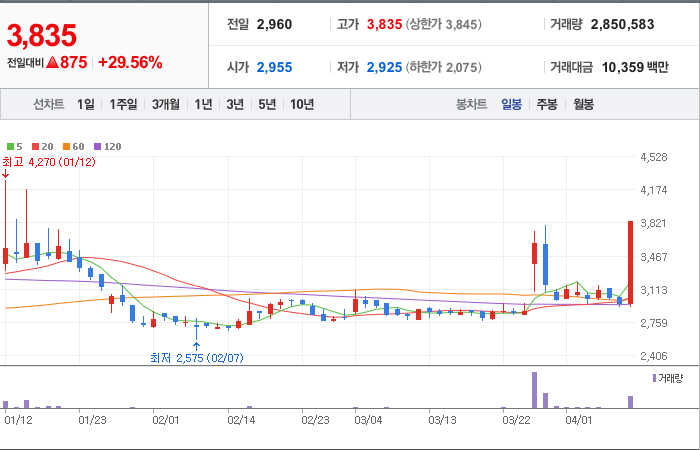Click the 거래량 volume legend marker
Image resolution: width=700 pixels, height=450 pixels.
[668, 379]
